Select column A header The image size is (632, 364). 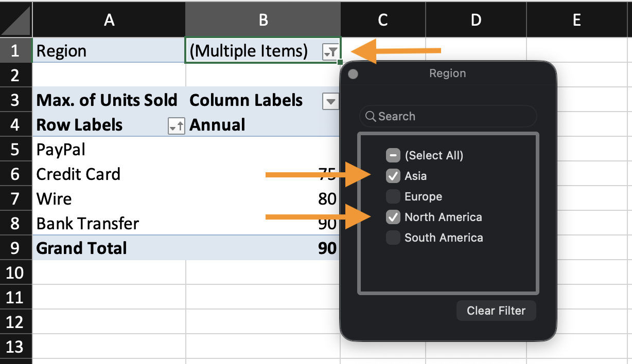tap(109, 20)
